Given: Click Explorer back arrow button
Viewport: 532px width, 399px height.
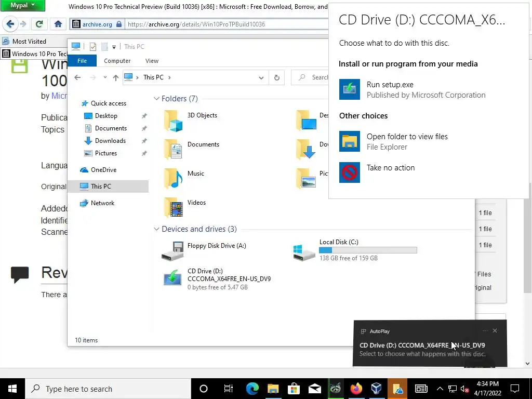Looking at the screenshot, I should tap(77, 77).
